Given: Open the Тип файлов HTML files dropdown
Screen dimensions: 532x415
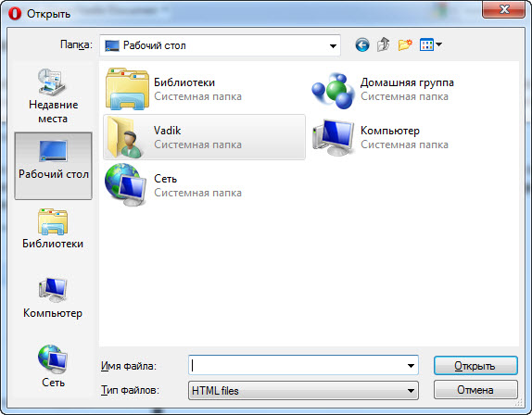Looking at the screenshot, I should [303, 390].
